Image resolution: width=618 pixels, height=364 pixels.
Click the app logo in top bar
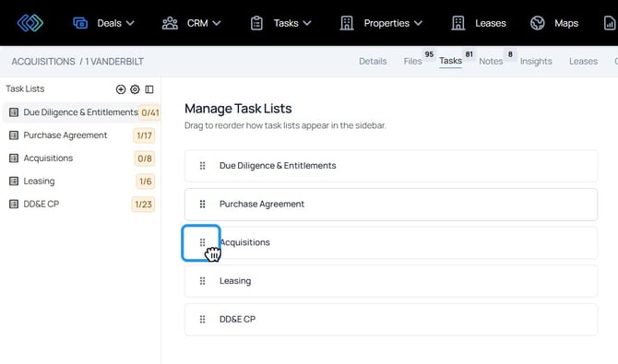(30, 23)
